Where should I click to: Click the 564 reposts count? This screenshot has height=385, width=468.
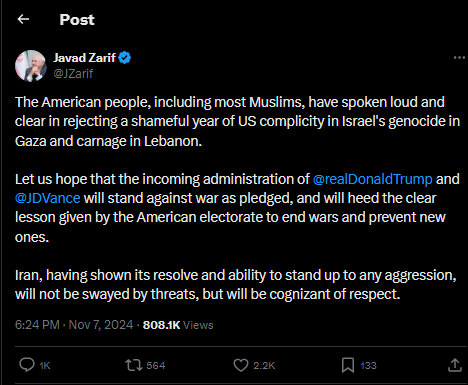coord(156,366)
